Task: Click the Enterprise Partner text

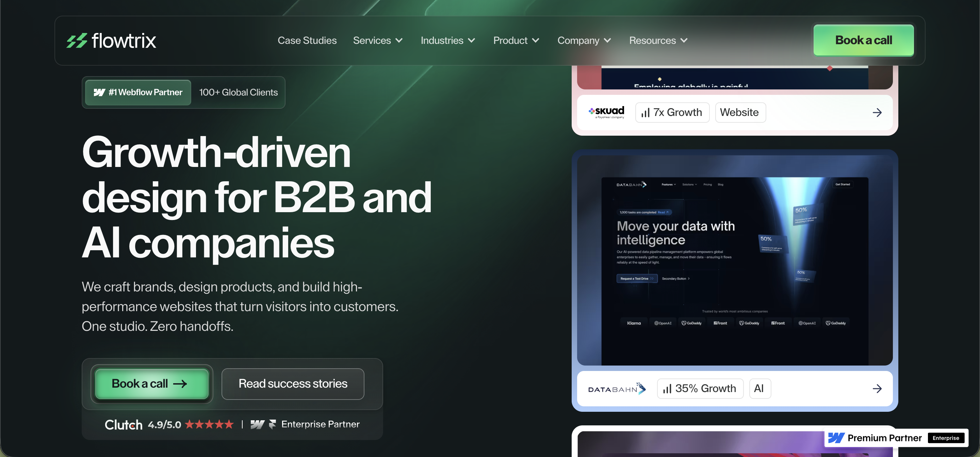Action: [x=320, y=424]
